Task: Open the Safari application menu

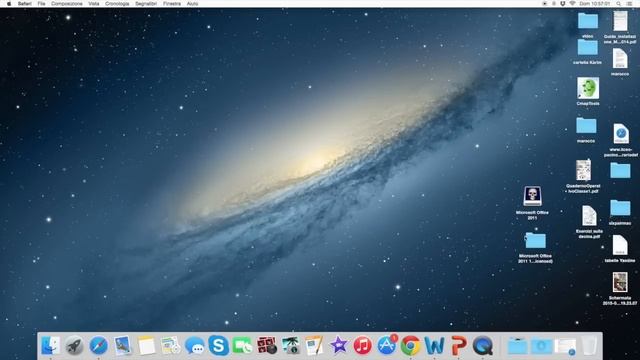Action: coord(24,4)
